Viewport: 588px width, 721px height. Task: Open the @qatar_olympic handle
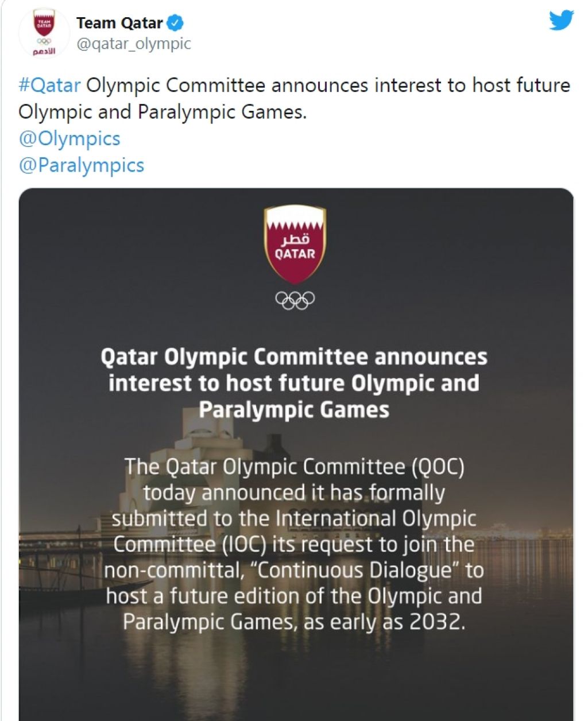pos(134,44)
